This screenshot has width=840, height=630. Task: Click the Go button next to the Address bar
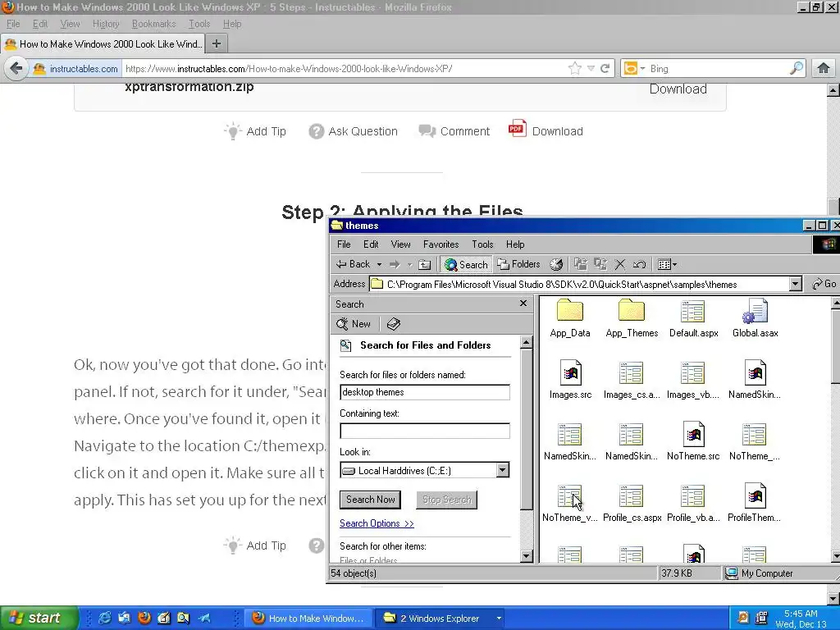click(x=824, y=284)
